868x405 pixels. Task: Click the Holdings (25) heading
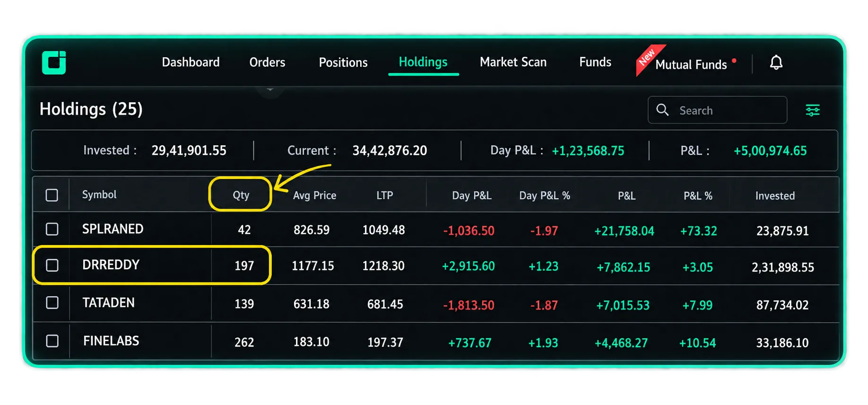91,109
